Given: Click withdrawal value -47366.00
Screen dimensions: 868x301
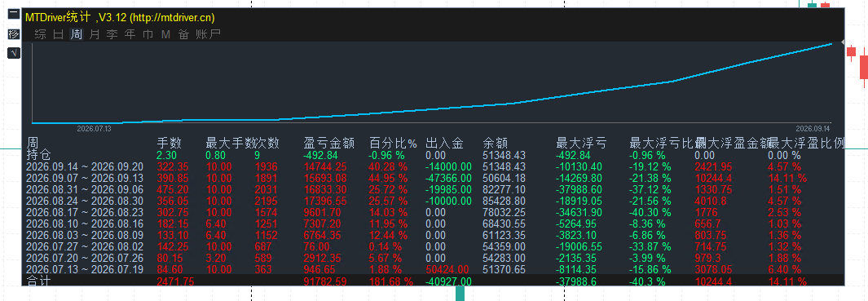Looking at the screenshot, I should click(x=449, y=178).
